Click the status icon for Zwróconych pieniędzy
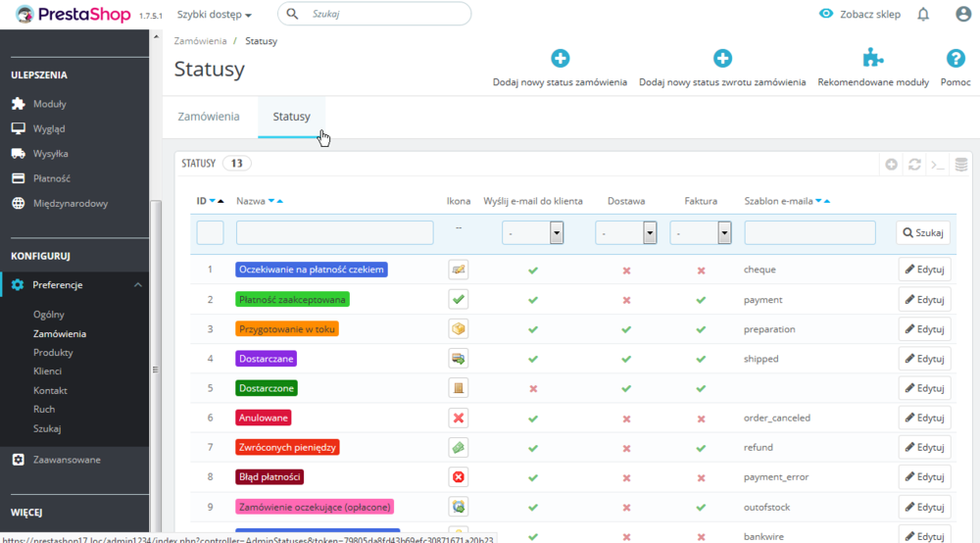The width and height of the screenshot is (980, 543). [458, 447]
